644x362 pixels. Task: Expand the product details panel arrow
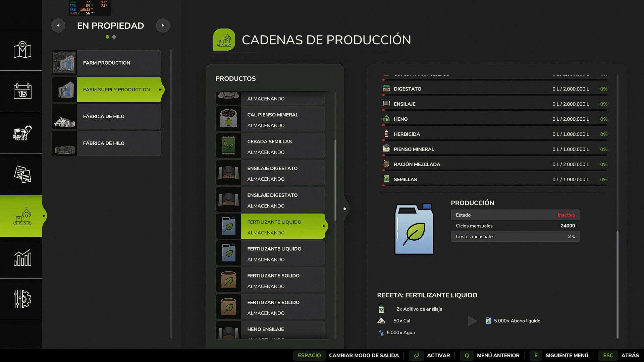coord(345,208)
